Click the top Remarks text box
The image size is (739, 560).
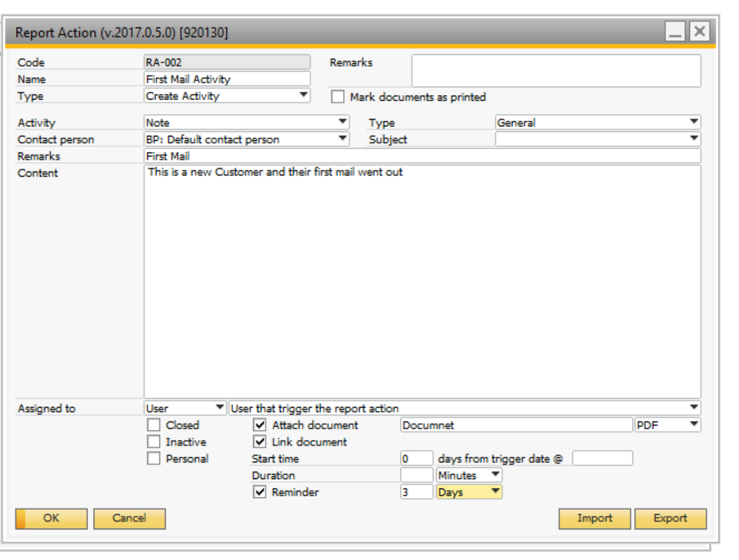click(556, 71)
